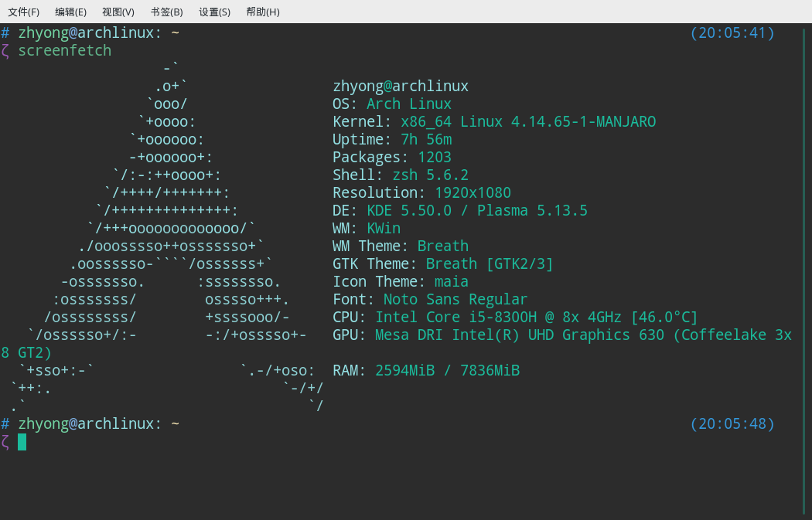Click the Resolution 1920x1080 text
This screenshot has height=520, width=812.
pyautogui.click(x=473, y=193)
